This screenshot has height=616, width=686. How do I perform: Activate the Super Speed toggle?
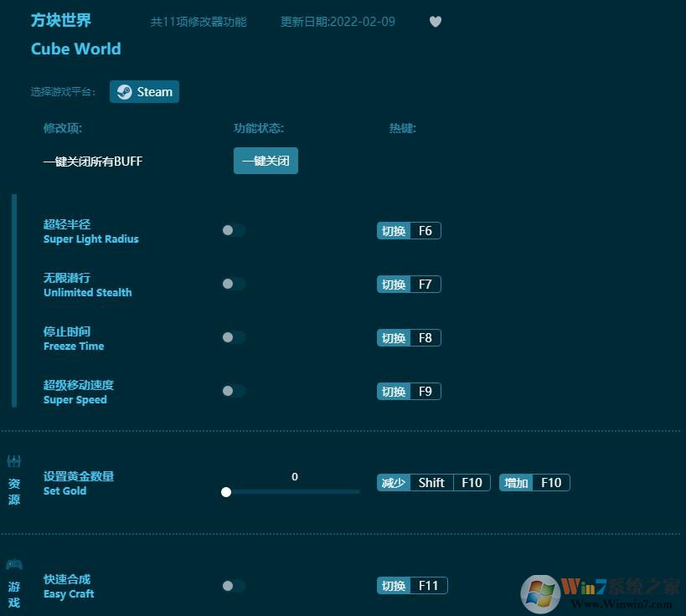pos(234,391)
